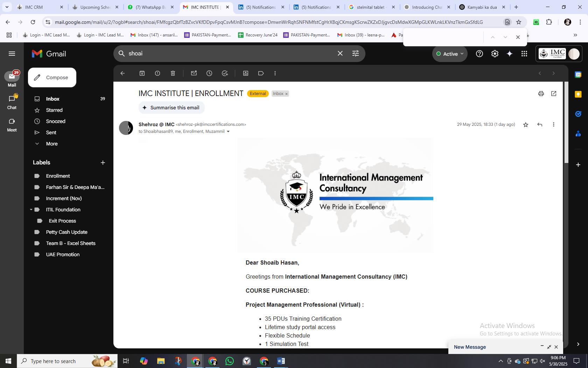
Task: Open Google Tasks side panel
Action: click(x=578, y=114)
